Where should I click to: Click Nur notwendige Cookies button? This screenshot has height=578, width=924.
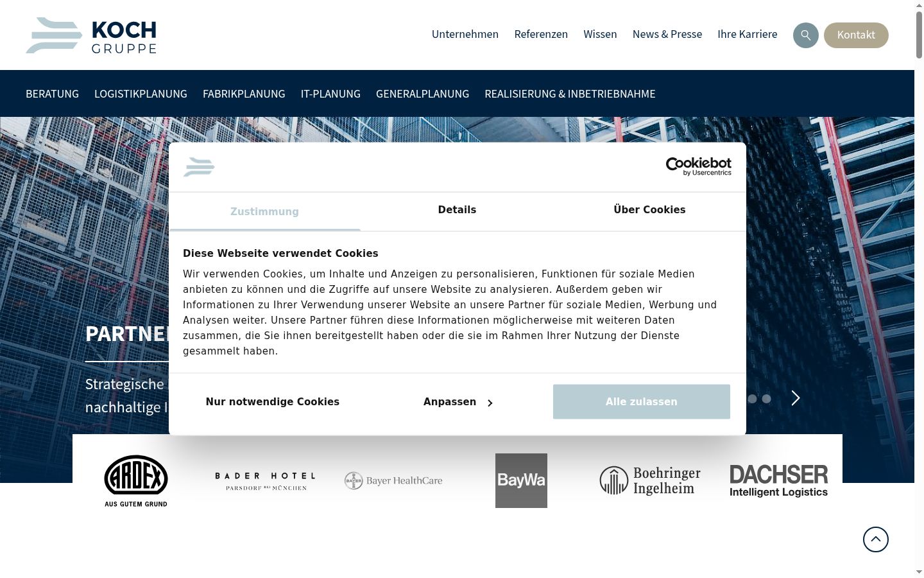[273, 402]
